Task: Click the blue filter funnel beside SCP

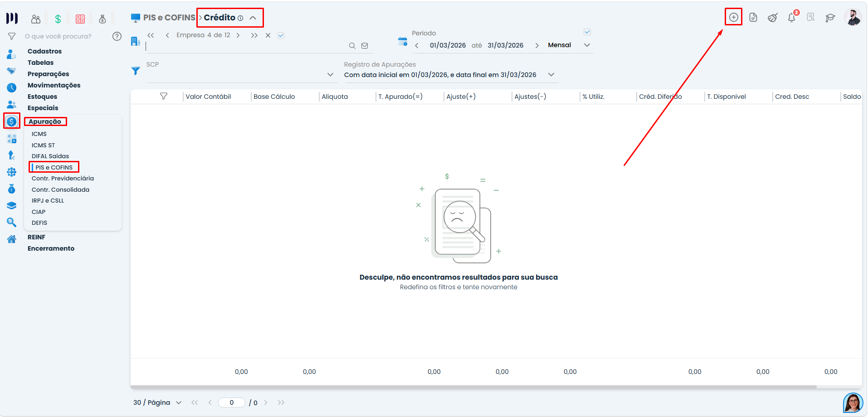Action: (x=136, y=71)
